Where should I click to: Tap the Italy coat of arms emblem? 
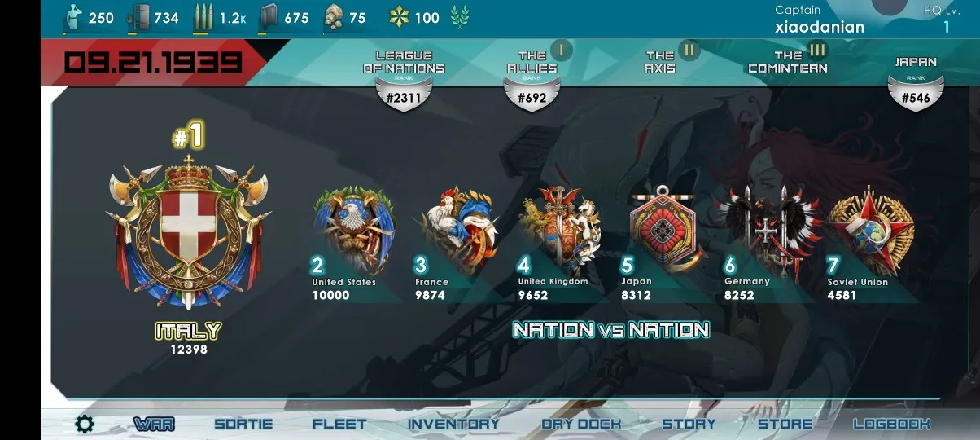coord(188,231)
